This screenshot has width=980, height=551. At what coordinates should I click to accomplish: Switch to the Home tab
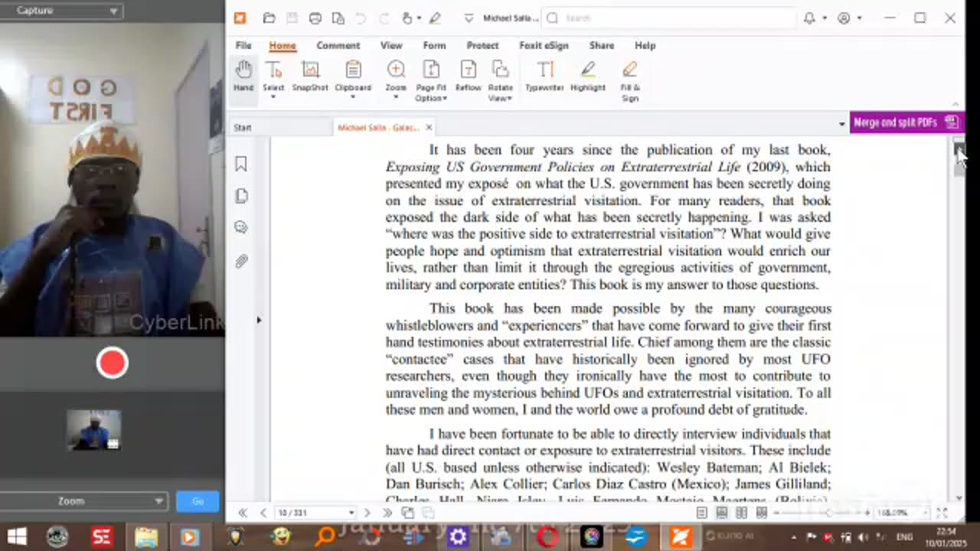click(x=282, y=45)
